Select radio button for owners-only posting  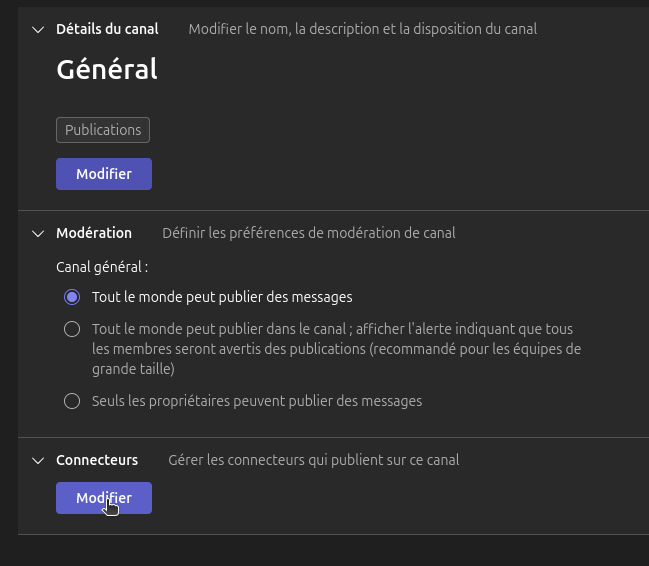(72, 401)
